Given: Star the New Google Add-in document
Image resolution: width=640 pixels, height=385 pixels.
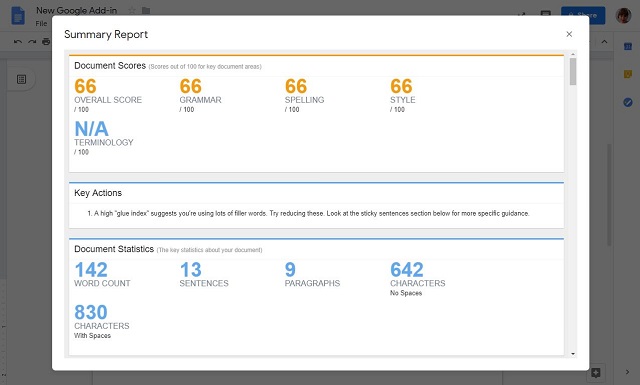Looking at the screenshot, I should [132, 11].
